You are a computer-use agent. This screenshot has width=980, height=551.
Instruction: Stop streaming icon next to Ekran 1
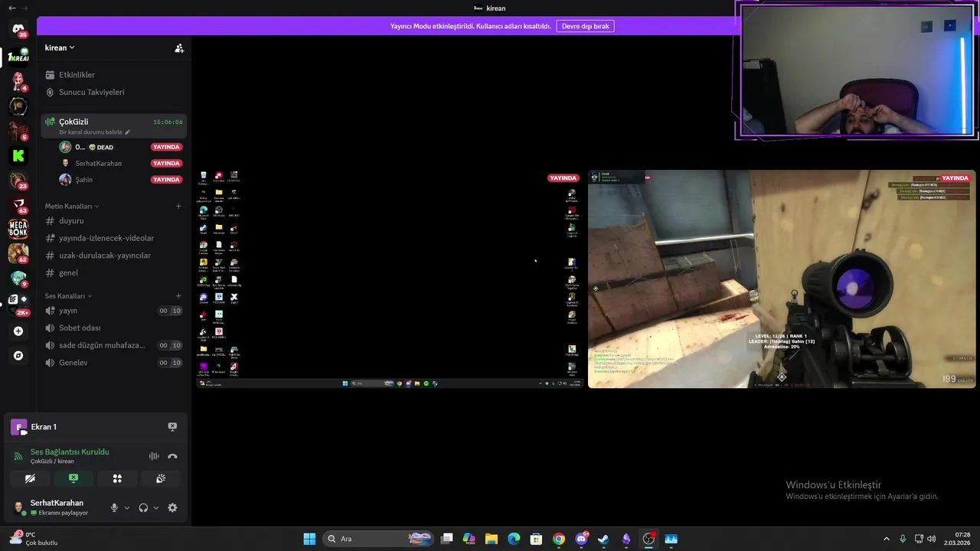click(x=172, y=427)
